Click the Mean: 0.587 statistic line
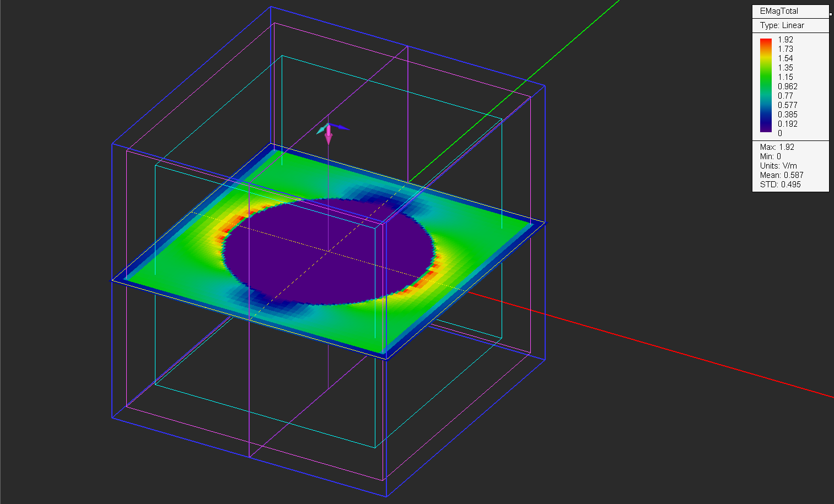Screen dimensions: 834x504 click(x=781, y=175)
